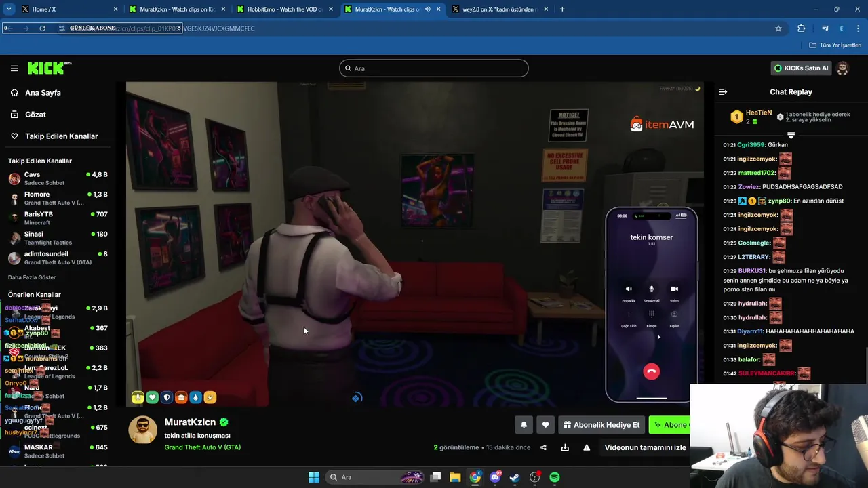868x488 pixels.
Task: Open browser media controls icon
Action: (x=825, y=28)
